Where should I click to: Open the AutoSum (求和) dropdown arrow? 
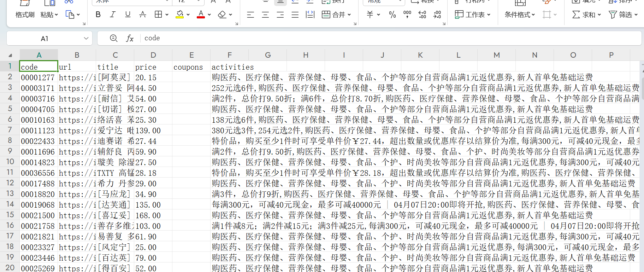(599, 15)
